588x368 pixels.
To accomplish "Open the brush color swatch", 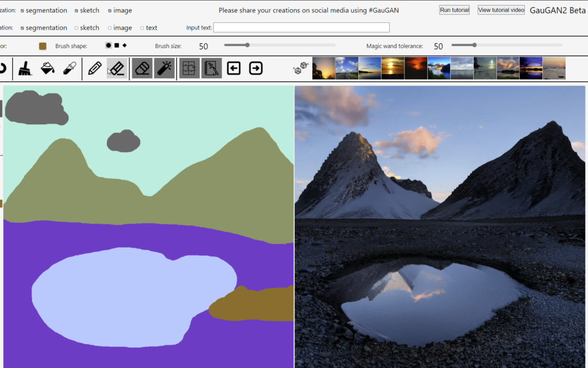I will coord(42,46).
